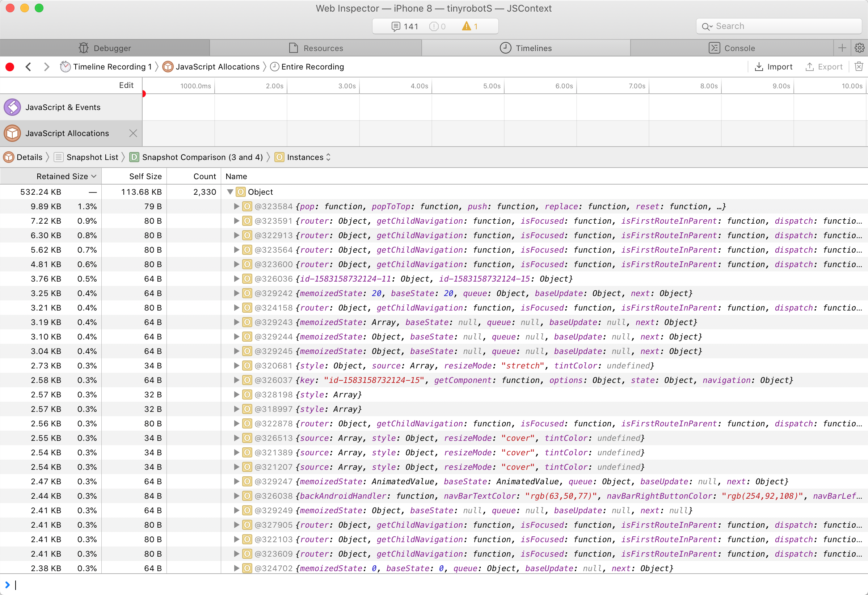Image resolution: width=868 pixels, height=595 pixels.
Task: Select the JavaScript & Events timeline icon
Action: click(12, 107)
